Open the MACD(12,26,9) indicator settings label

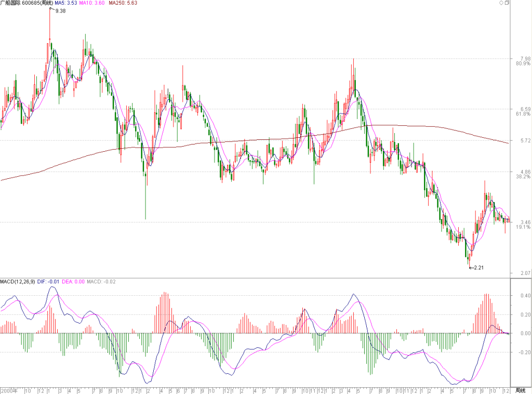tap(18, 282)
